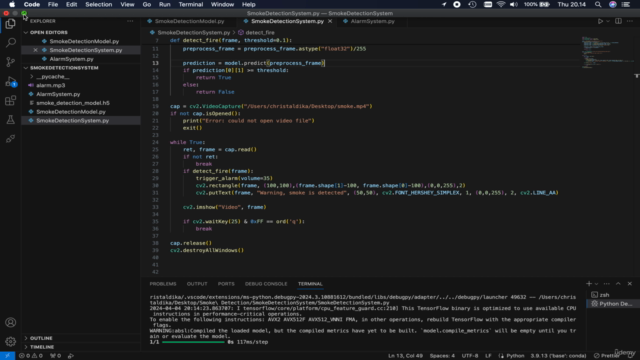Select the Terminal panel tab
This screenshot has height=360, width=640.
310,284
